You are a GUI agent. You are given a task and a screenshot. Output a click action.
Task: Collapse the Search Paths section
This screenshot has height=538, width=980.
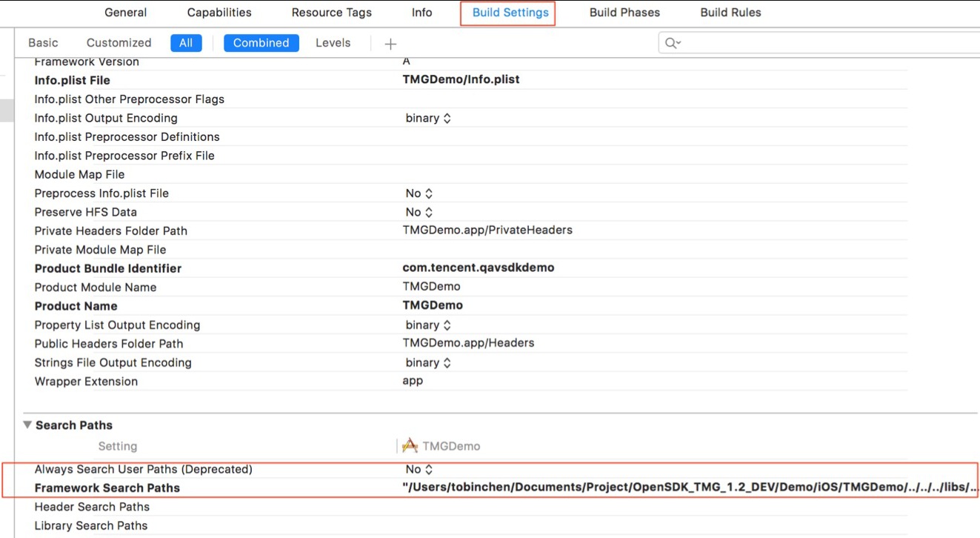point(27,425)
